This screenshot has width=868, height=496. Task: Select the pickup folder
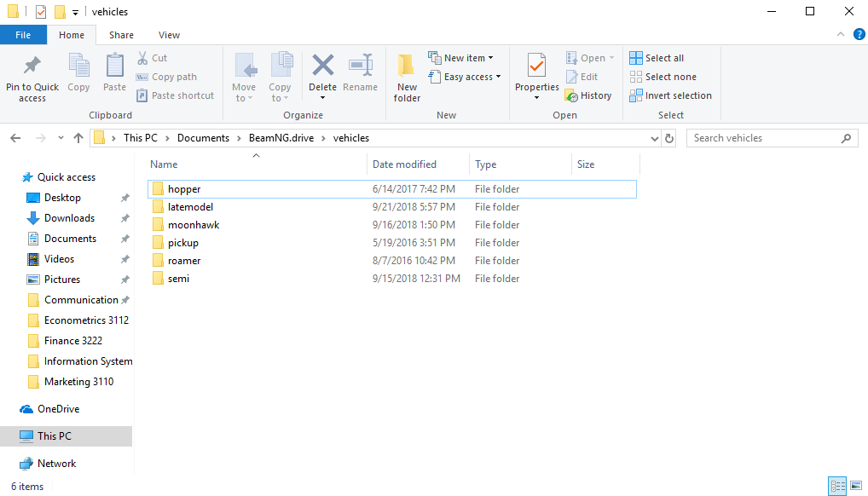[x=392, y=243]
